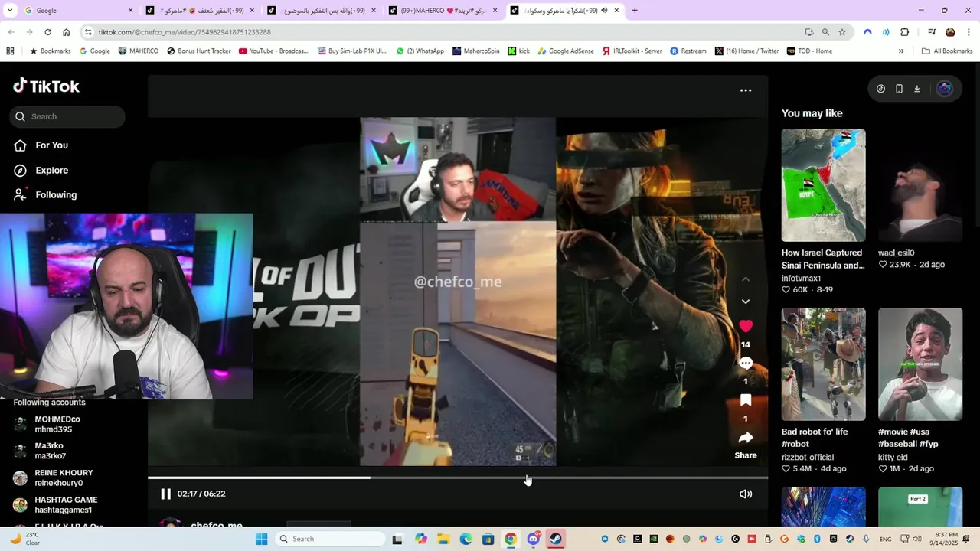Go to the previous video with up chevron
This screenshot has height=551, width=980.
click(x=746, y=279)
